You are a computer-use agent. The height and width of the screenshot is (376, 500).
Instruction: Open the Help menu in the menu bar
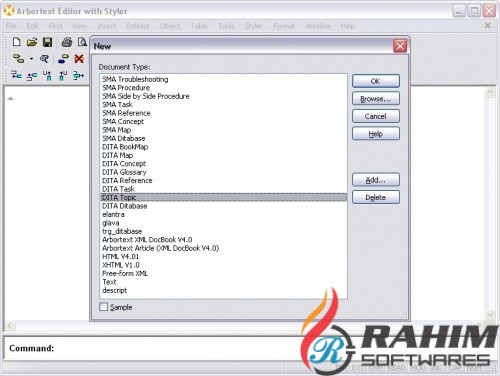347,26
